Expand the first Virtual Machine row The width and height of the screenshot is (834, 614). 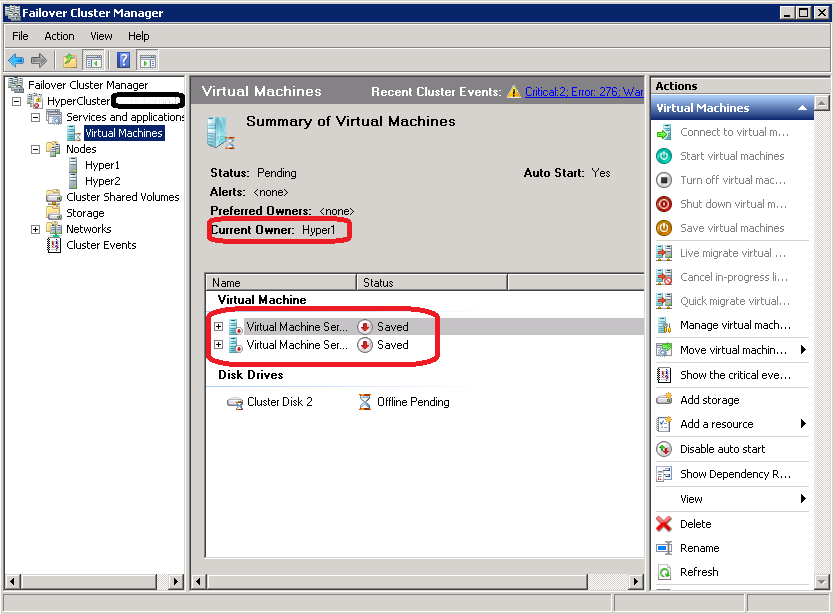(218, 327)
